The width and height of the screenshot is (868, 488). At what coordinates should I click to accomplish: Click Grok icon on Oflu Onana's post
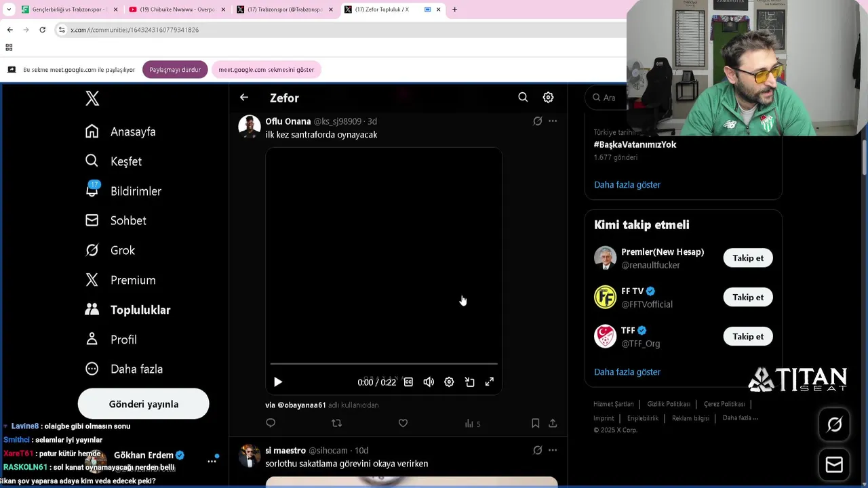tap(538, 121)
